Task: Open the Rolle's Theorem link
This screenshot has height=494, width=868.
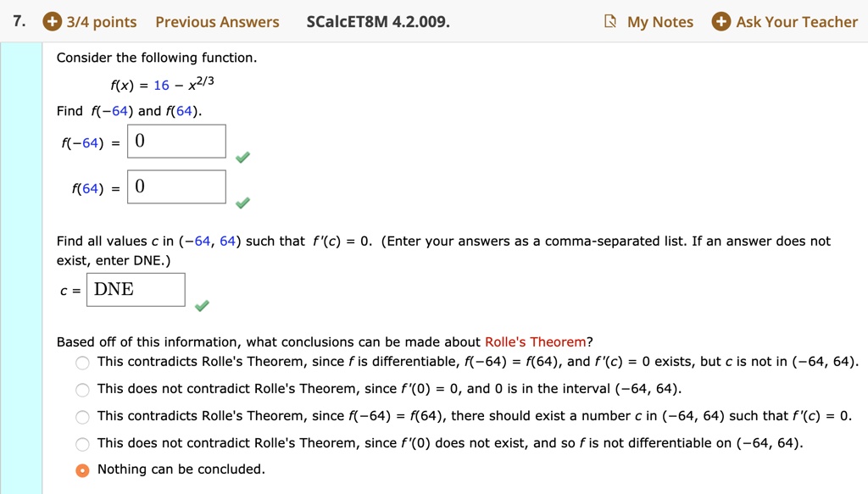Action: coord(535,342)
